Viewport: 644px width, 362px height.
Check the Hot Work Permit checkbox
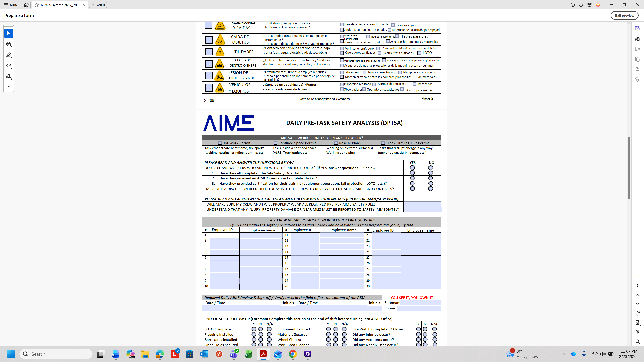220,143
